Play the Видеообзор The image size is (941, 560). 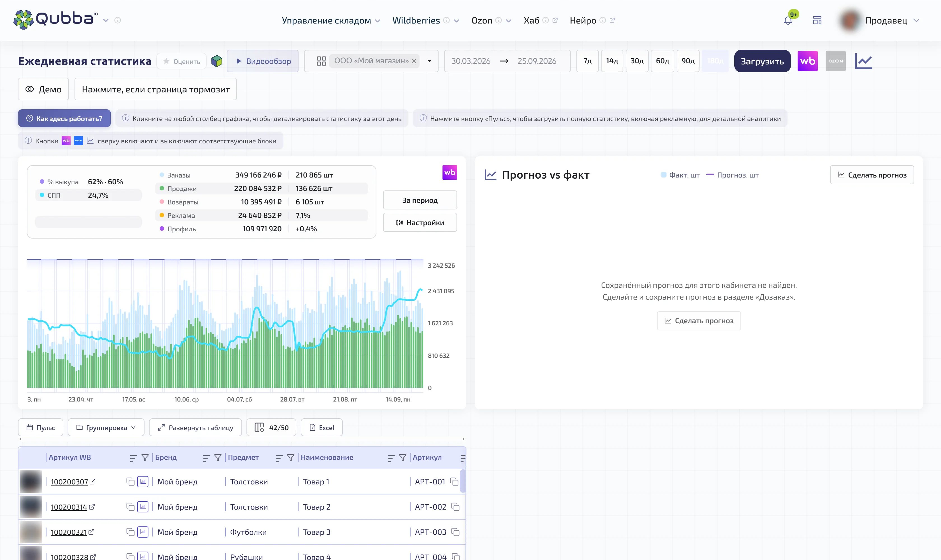263,61
